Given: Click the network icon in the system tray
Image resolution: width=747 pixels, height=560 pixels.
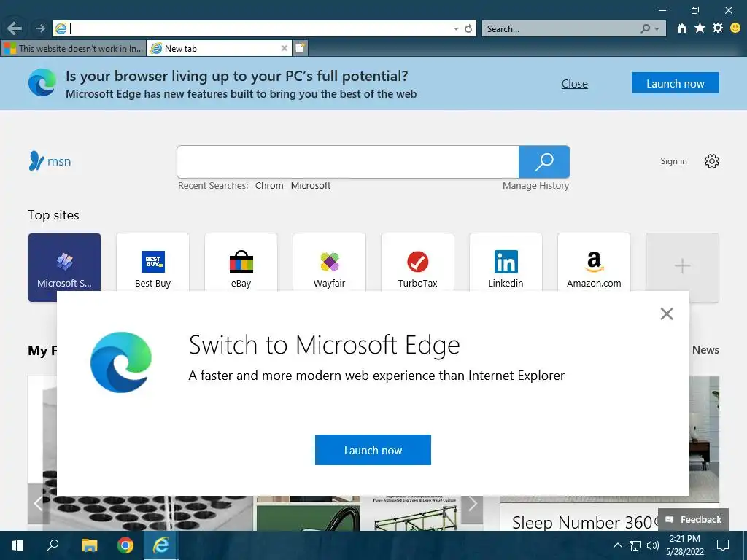Looking at the screenshot, I should (x=635, y=545).
